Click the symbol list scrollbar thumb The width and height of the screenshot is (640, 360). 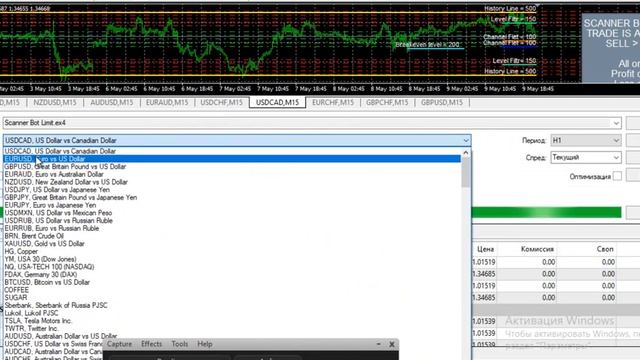(466, 172)
